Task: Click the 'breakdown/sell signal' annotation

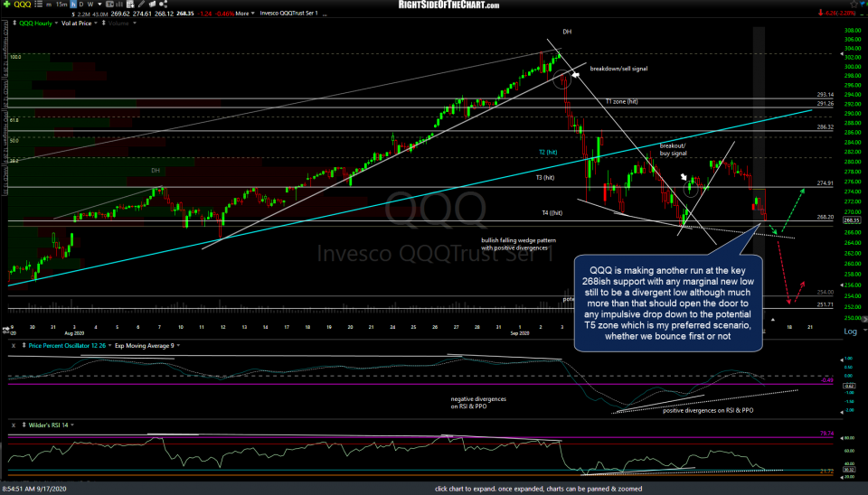Action: [x=618, y=70]
